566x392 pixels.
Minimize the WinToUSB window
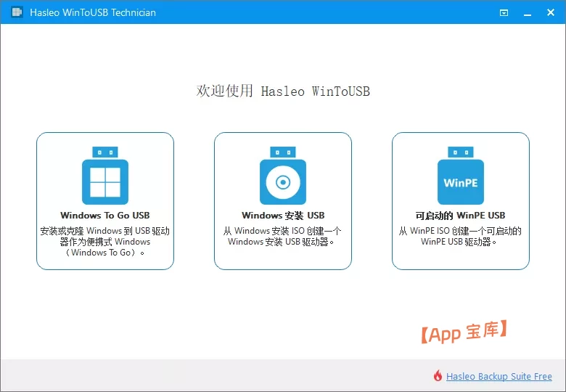526,12
